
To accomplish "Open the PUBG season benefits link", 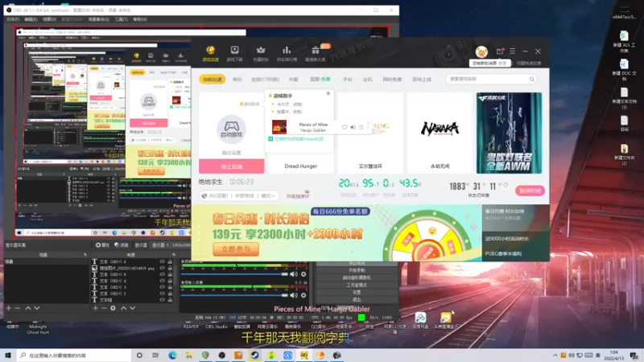I will pos(503,253).
